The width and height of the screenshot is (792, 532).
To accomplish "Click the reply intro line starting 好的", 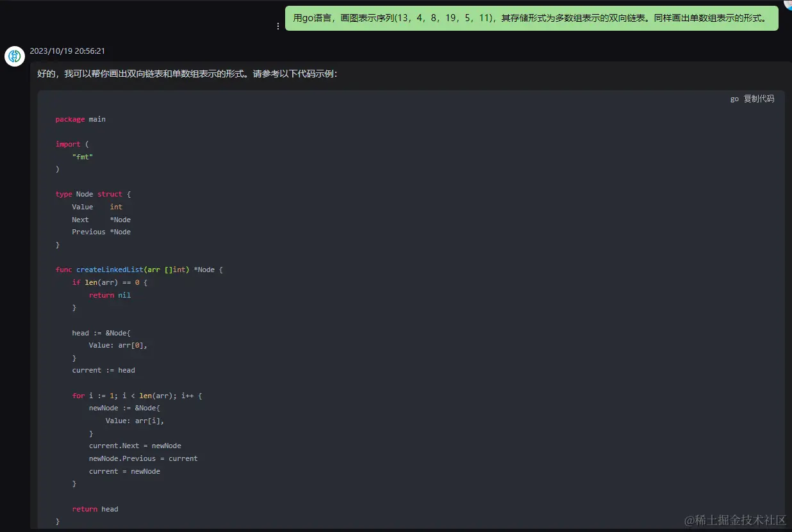I will coord(187,74).
